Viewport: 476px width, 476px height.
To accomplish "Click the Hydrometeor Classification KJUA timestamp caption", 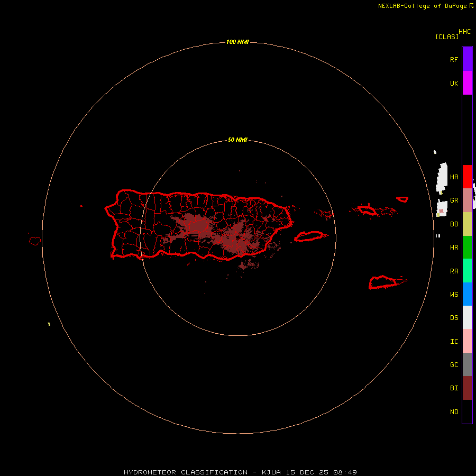I will [240, 472].
